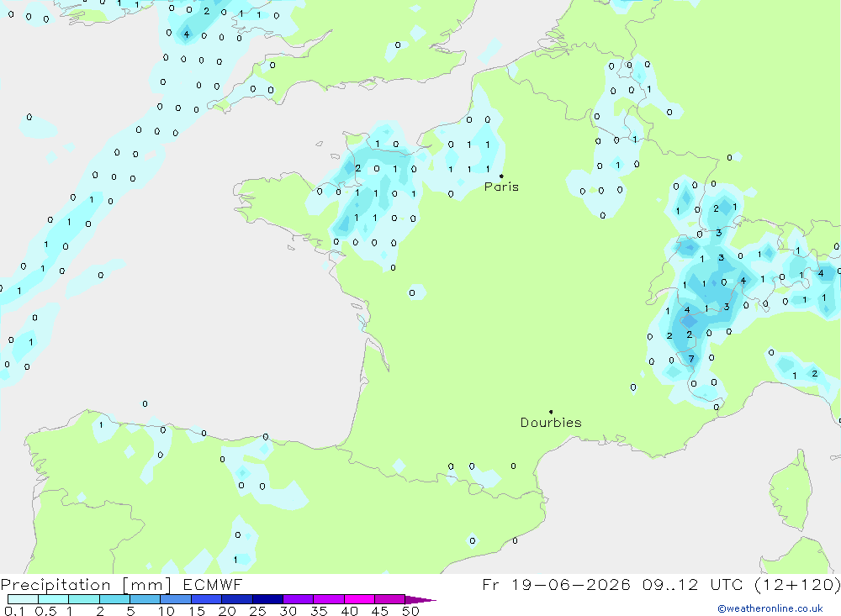This screenshot has width=841, height=616.
Task: Click the ECMWF model name label
Action: pos(213,585)
